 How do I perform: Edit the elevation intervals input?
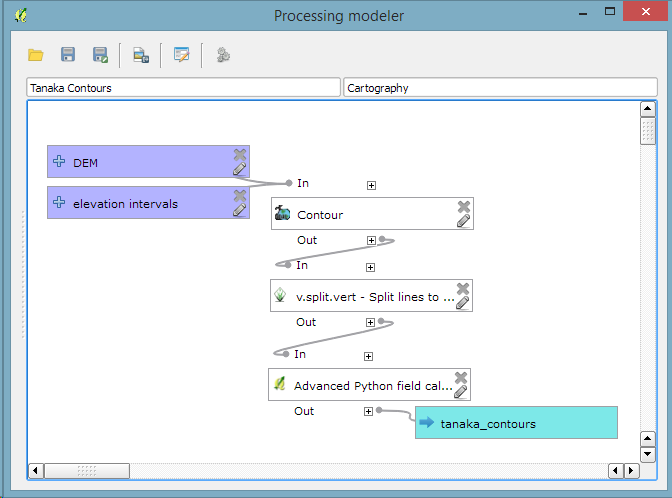click(x=240, y=210)
